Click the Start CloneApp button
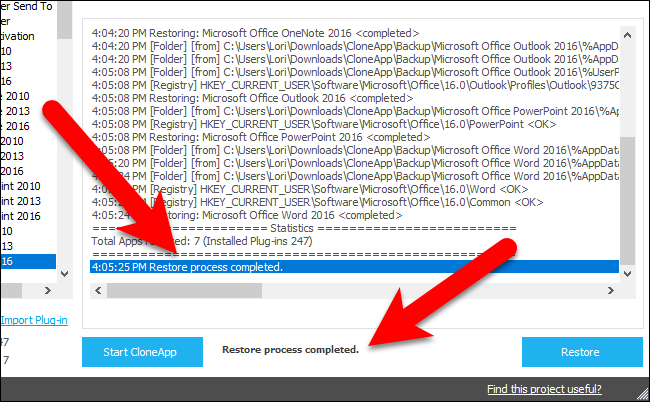Viewport: 650px width, 402px height. [x=142, y=352]
